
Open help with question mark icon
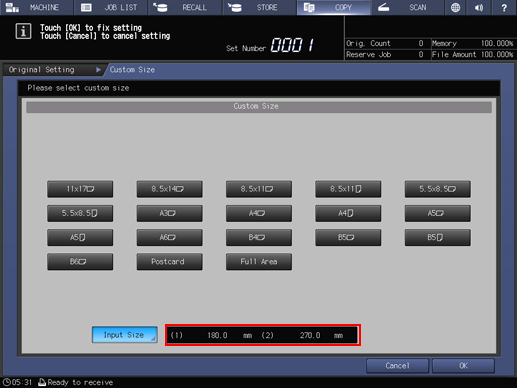pyautogui.click(x=504, y=7)
